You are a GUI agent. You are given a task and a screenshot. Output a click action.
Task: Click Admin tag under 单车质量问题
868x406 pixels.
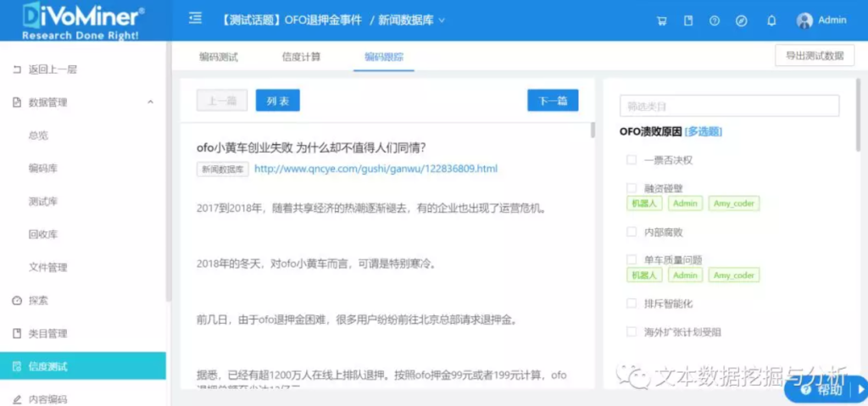point(685,275)
